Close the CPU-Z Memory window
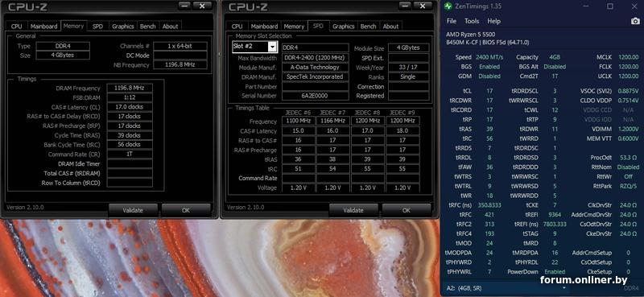The image size is (644, 297). pos(202,6)
